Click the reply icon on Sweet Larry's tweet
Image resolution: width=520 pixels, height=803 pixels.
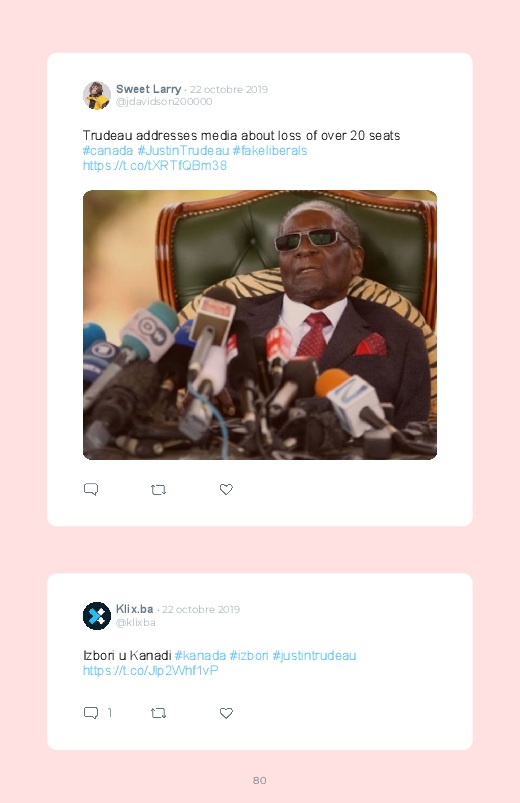pos(91,489)
